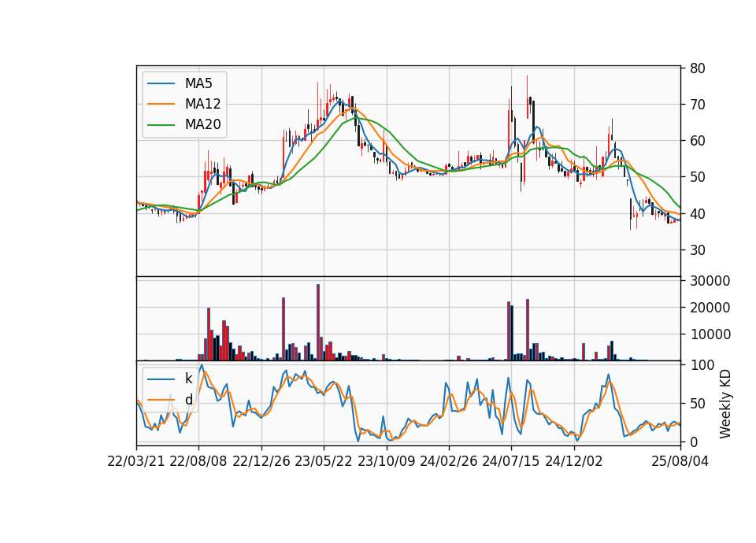Screen dimensions: 756x543
Task: Click the 22/08/08 date label
Action: (x=198, y=461)
